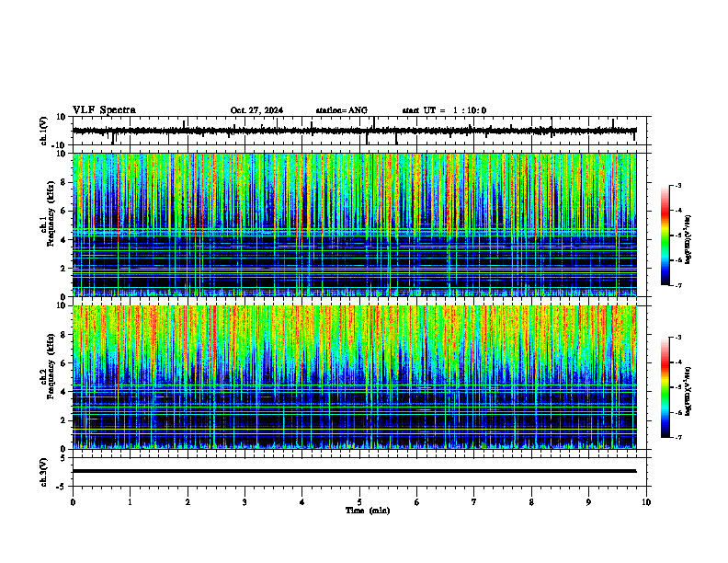
Task: Click time axis tick label "0"
Action: [73, 502]
